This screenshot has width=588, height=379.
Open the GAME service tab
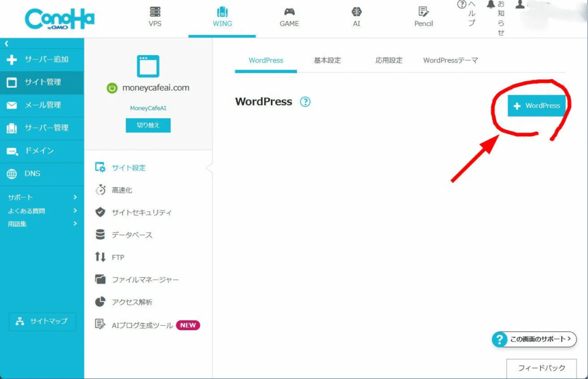coord(289,17)
